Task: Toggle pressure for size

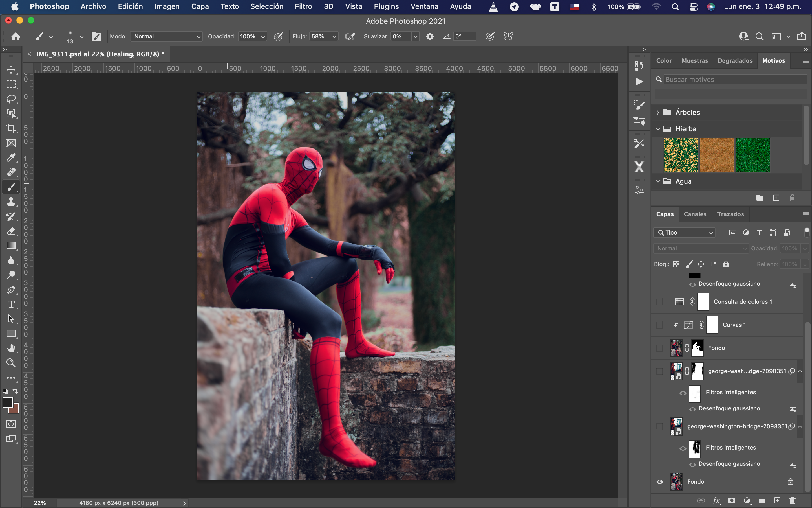Action: coord(490,36)
